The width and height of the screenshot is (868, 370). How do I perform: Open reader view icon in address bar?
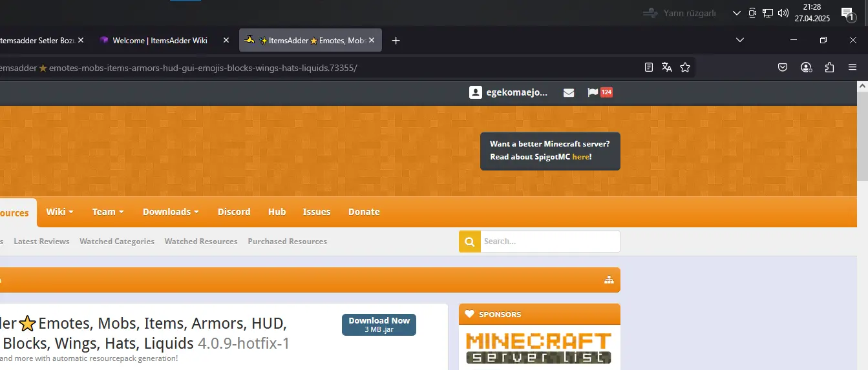pos(649,67)
